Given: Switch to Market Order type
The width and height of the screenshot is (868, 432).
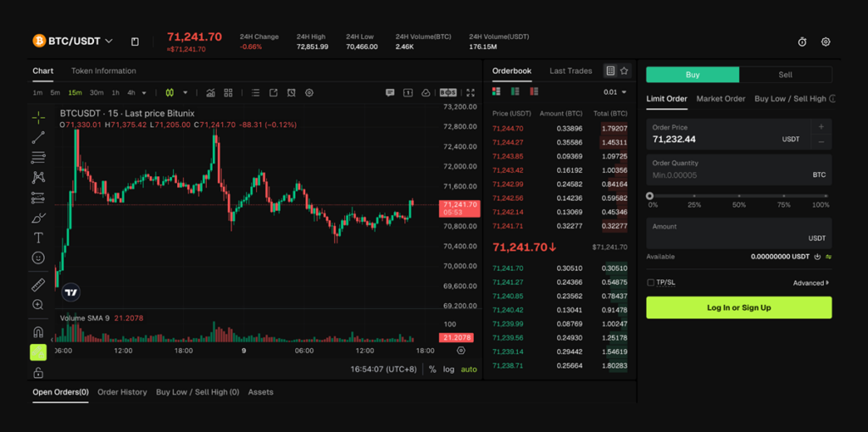Looking at the screenshot, I should click(721, 98).
